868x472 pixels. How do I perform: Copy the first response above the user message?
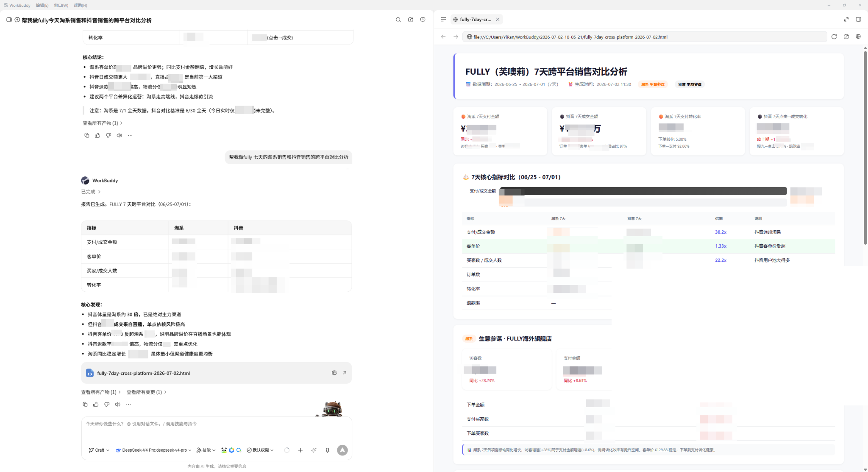tap(87, 135)
